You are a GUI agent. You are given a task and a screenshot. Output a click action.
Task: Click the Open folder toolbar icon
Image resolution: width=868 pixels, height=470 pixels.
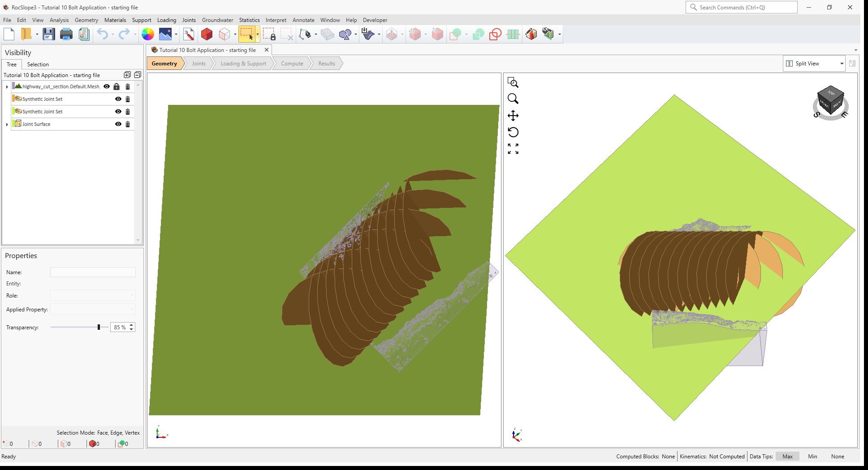tap(26, 34)
